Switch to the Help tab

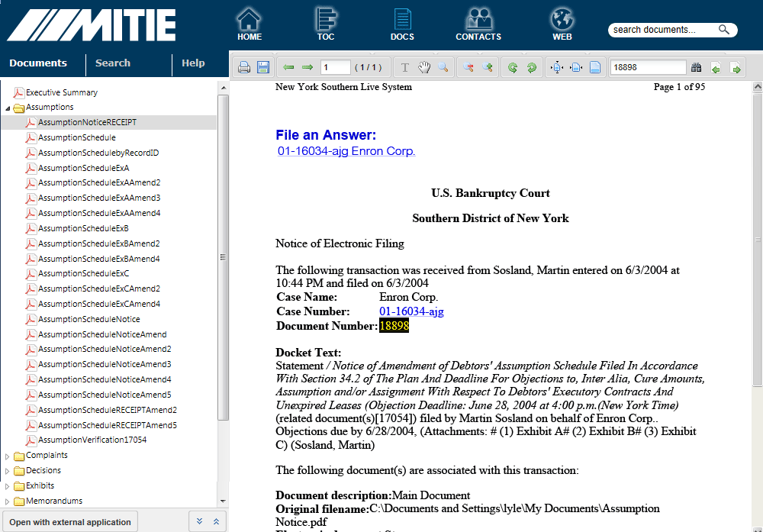tap(193, 63)
